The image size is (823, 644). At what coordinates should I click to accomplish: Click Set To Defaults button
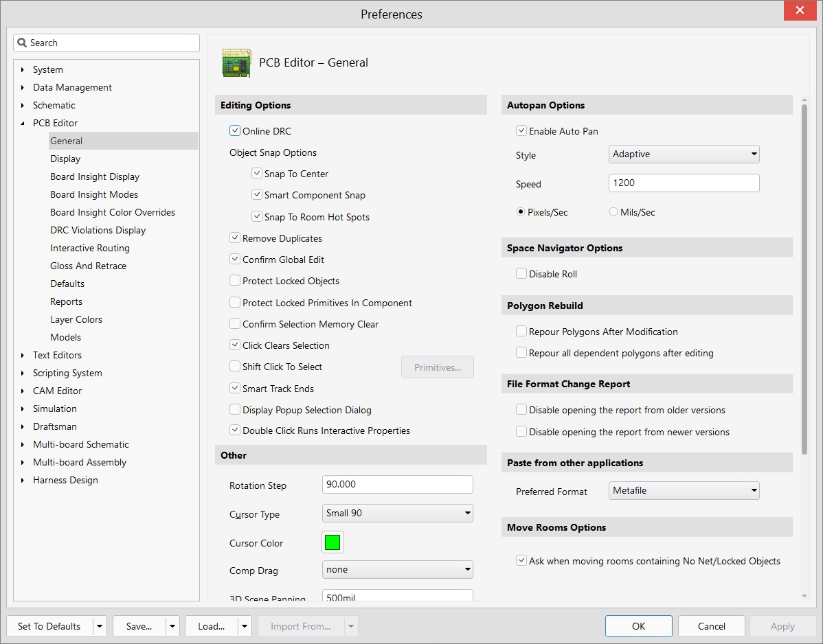point(49,626)
